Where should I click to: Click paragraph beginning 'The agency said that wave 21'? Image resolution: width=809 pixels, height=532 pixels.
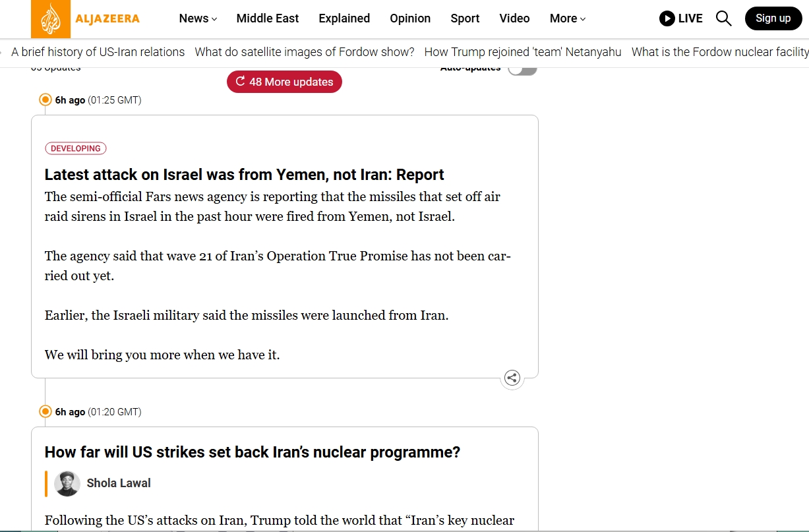278,266
